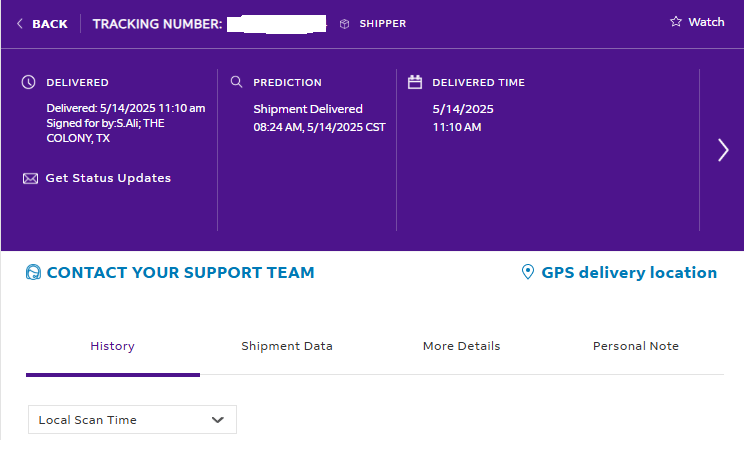The width and height of the screenshot is (750, 464).
Task: Click the shipper package box icon
Action: (344, 24)
